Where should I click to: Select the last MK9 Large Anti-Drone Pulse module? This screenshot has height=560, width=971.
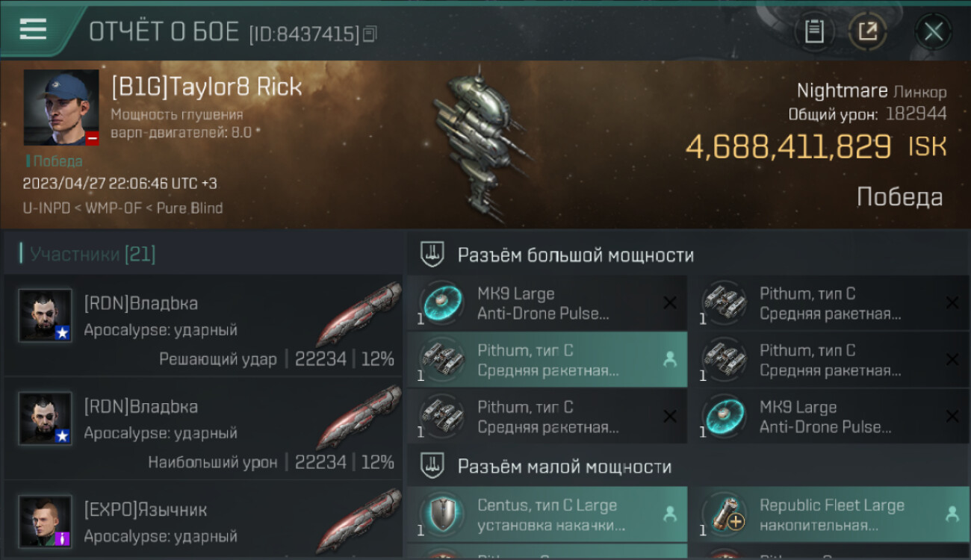829,417
